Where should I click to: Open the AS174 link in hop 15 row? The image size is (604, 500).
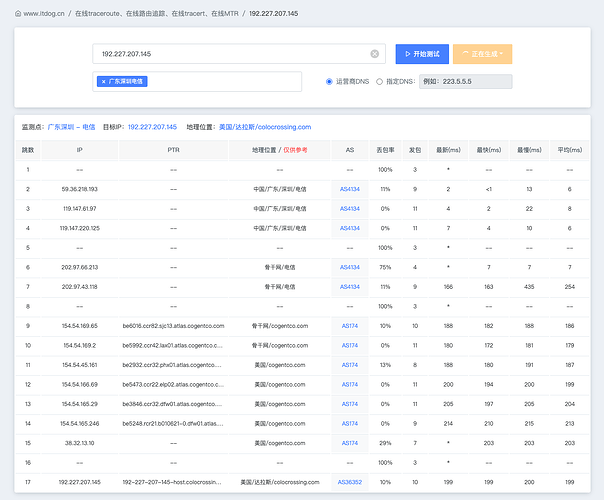coord(350,443)
